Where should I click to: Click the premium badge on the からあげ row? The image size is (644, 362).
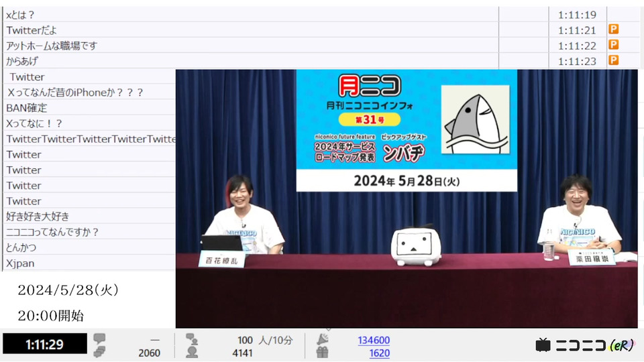coord(614,60)
